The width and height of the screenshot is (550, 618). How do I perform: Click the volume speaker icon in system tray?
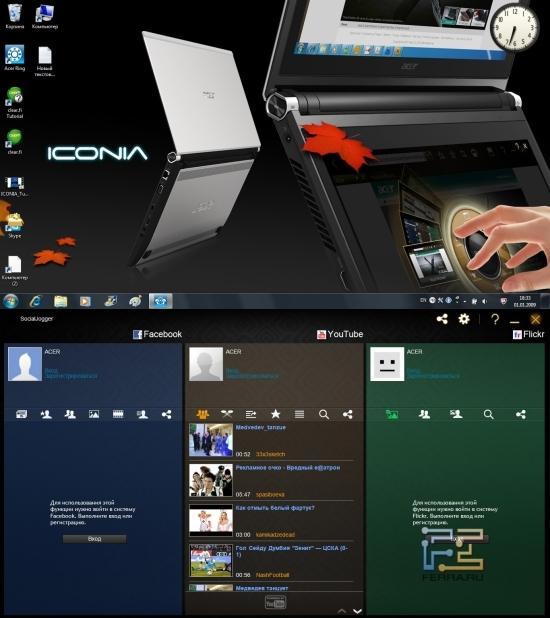coord(485,301)
